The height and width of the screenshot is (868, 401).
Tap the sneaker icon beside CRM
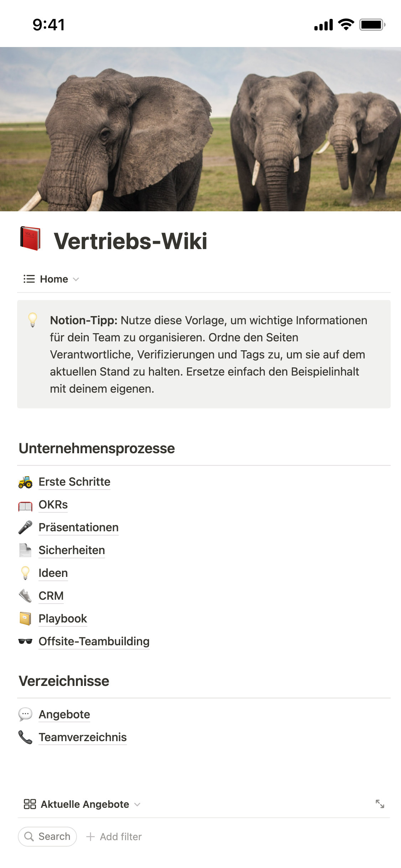point(25,596)
